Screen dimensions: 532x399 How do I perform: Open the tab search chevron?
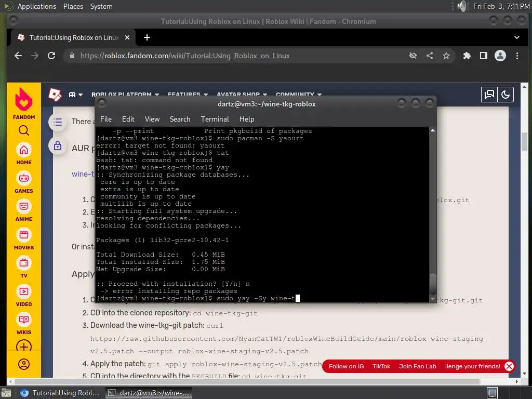517,37
